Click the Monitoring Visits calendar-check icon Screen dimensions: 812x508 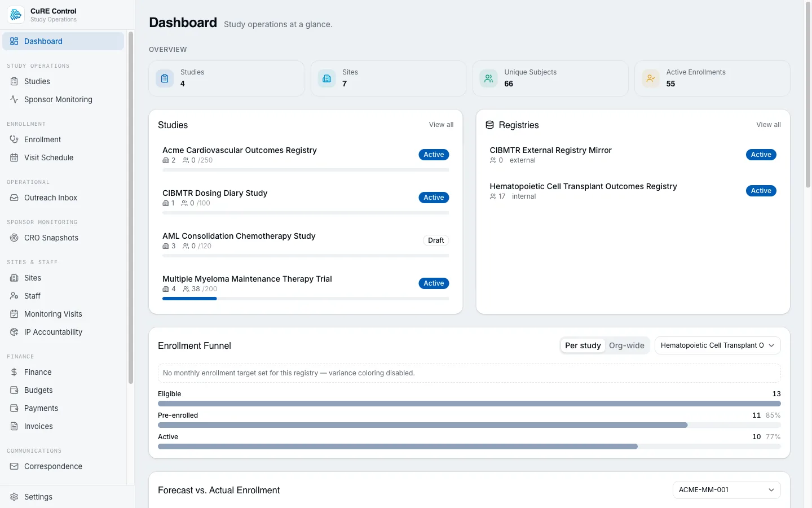pyautogui.click(x=14, y=314)
